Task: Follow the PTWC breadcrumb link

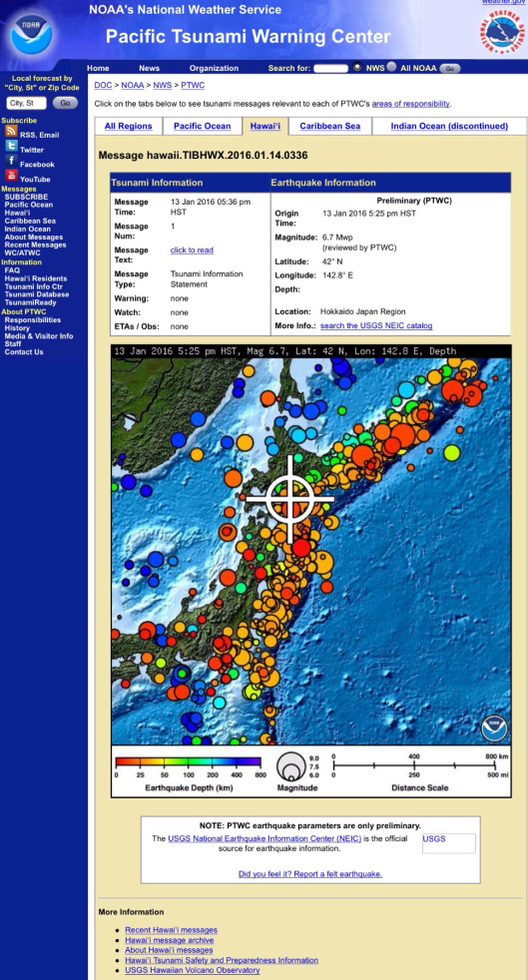Action: click(x=193, y=85)
